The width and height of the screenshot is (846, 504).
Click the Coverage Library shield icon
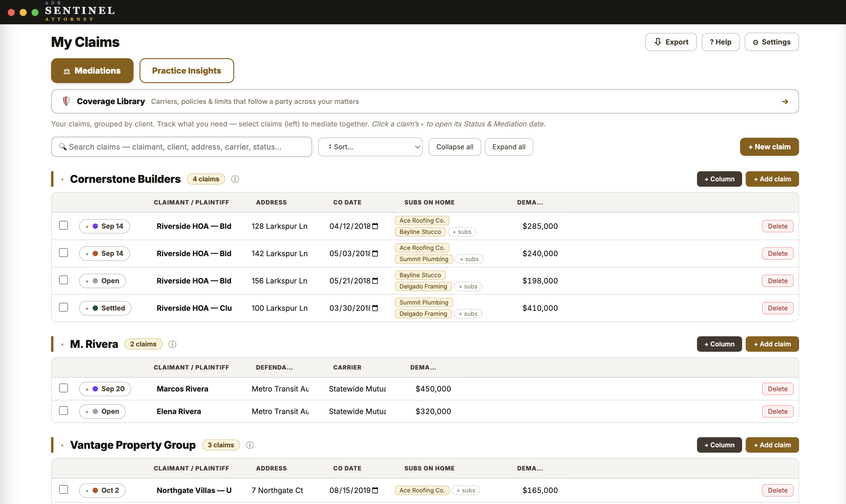coord(66,101)
